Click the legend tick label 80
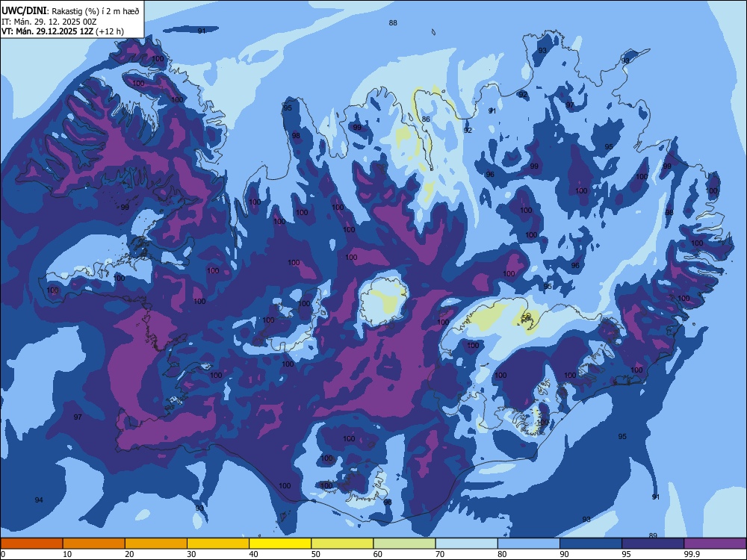747x560 pixels. 502,554
